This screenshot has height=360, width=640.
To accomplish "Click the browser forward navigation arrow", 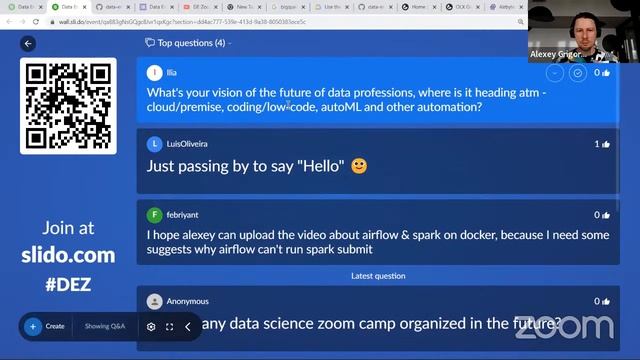I will pyautogui.click(x=22, y=22).
